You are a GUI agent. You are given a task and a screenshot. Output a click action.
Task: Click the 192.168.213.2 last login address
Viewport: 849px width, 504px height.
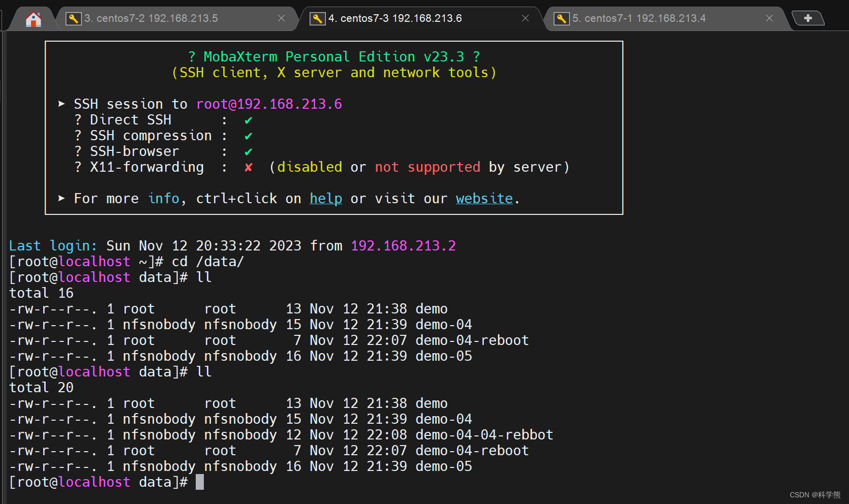click(403, 246)
